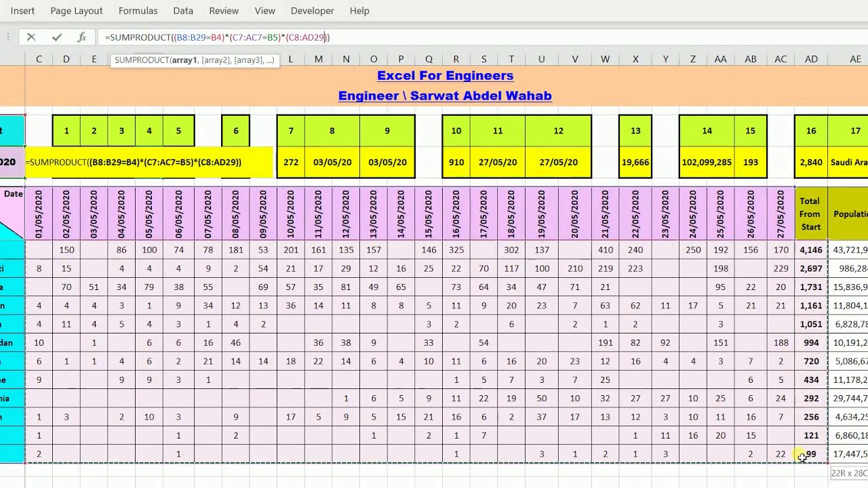Select cell value 410 in first row
Screen dimensions: 868x488
(606, 250)
